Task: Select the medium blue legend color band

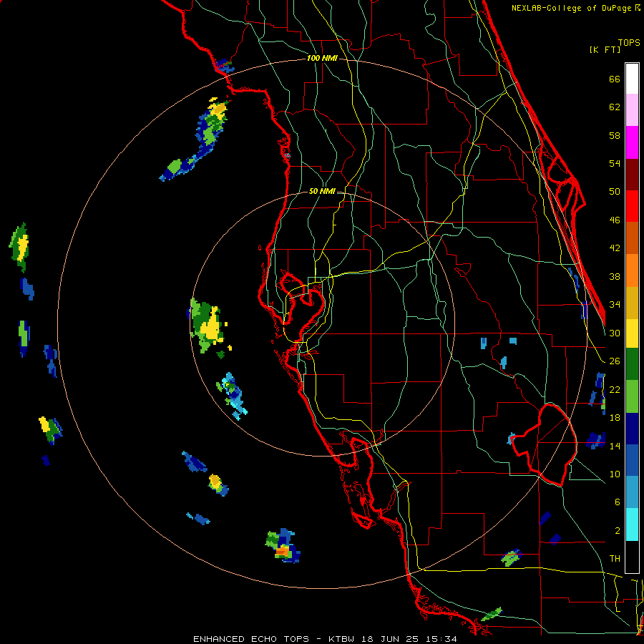Action: 632,461
